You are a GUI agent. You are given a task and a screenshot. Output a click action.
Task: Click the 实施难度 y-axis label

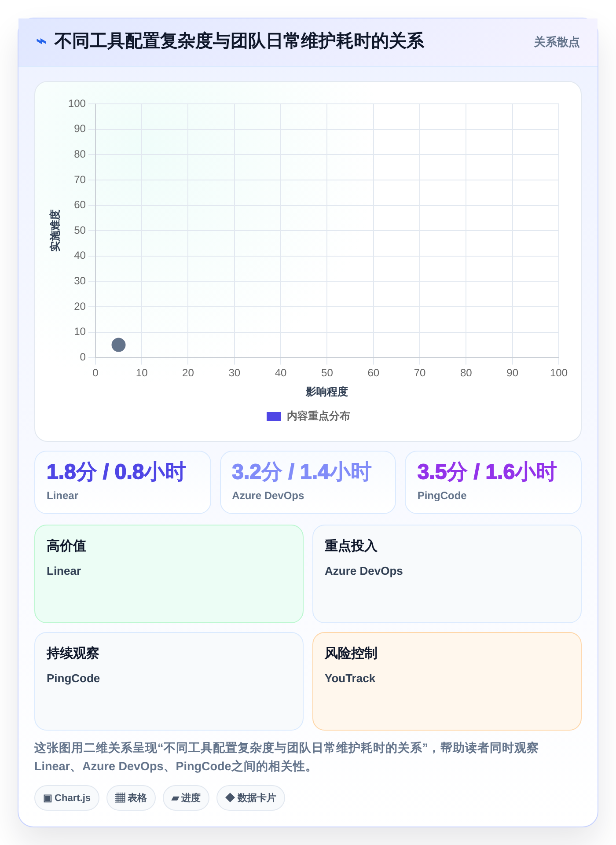pos(55,231)
